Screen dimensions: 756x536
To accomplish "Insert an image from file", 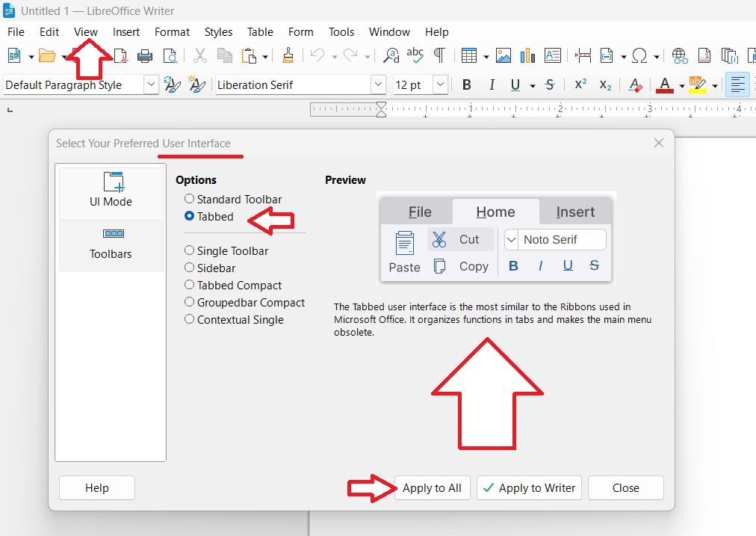I will (x=504, y=55).
